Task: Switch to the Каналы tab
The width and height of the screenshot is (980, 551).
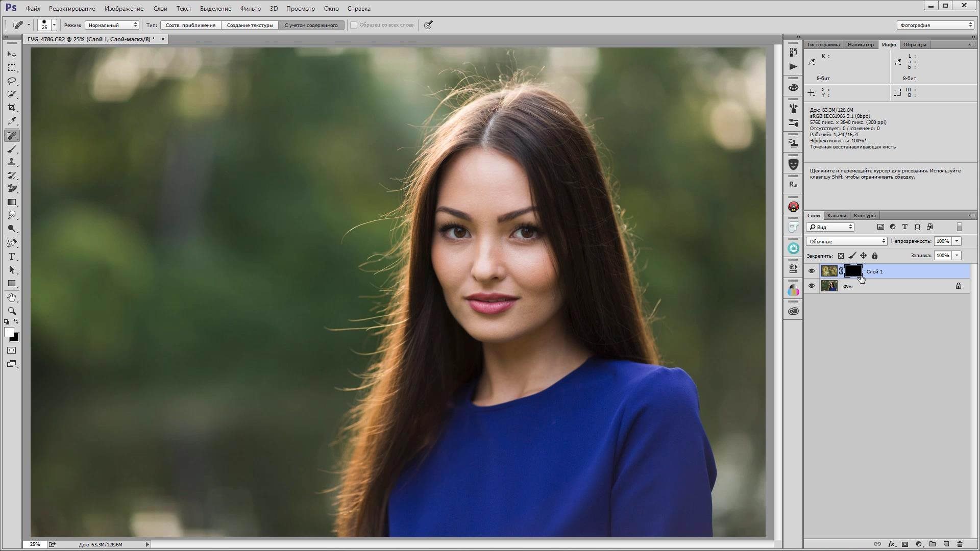Action: coord(837,215)
